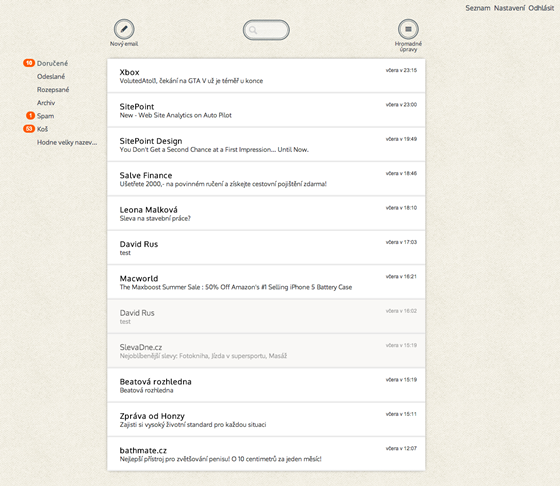
Task: Open the Leona Malková email message
Action: (x=266, y=214)
